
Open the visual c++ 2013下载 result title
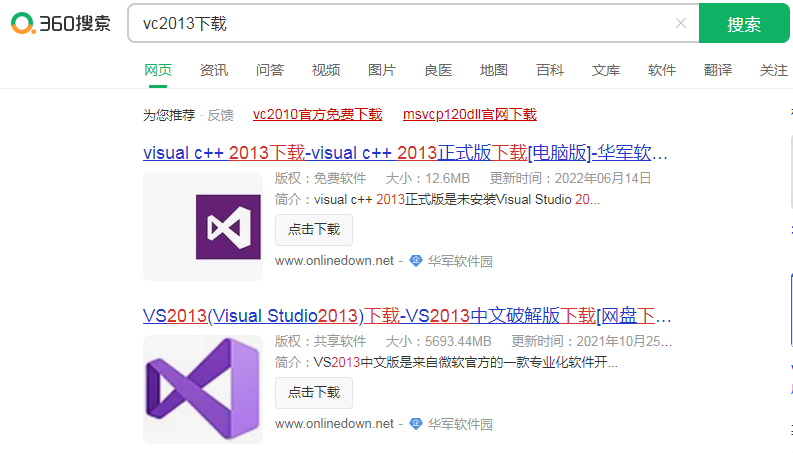405,153
